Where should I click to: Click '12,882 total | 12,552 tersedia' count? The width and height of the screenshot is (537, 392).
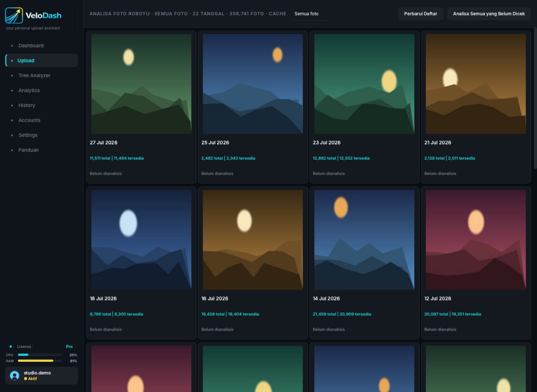pyautogui.click(x=341, y=158)
